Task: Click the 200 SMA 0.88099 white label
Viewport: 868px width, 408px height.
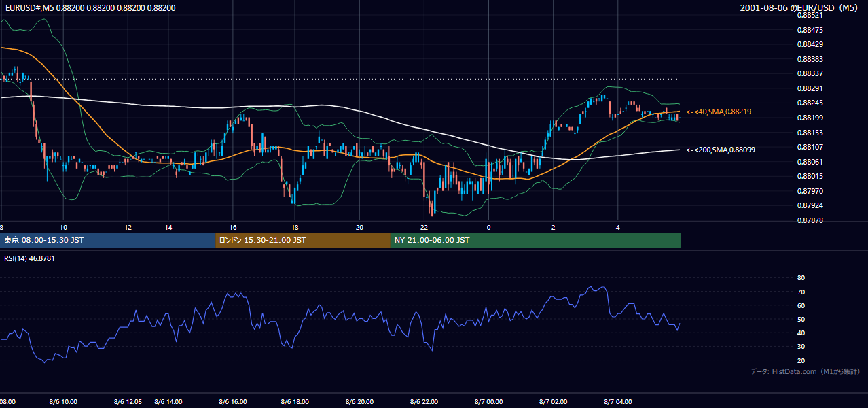Action: coord(720,150)
